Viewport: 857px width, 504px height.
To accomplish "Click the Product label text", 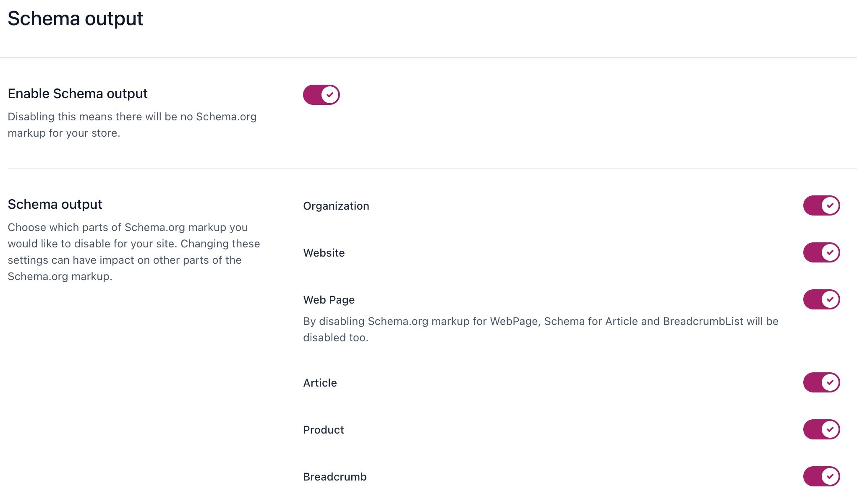I will click(324, 430).
